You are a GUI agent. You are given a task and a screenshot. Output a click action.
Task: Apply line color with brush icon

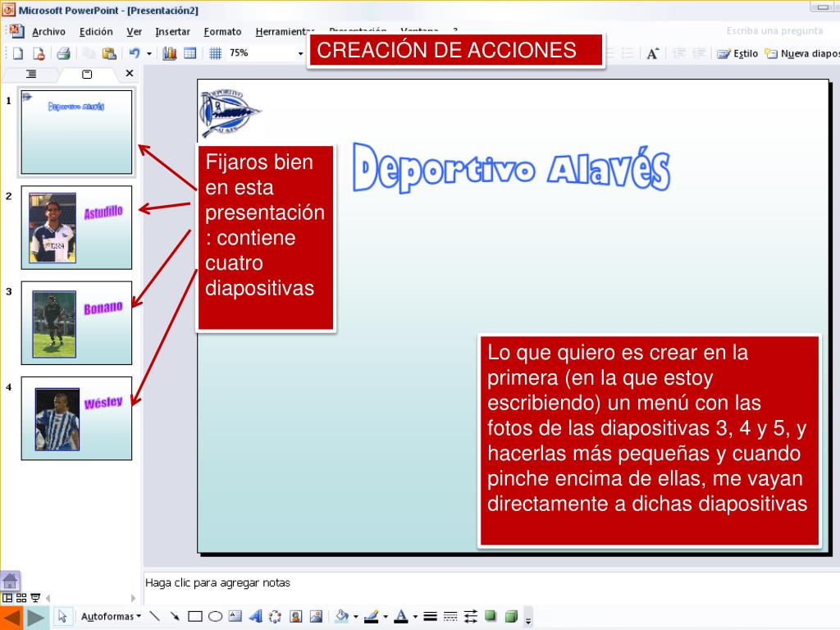click(371, 616)
